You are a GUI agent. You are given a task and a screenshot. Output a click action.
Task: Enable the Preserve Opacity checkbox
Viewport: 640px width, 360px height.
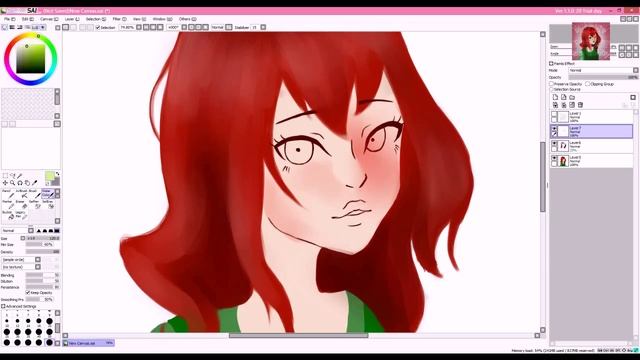(x=551, y=84)
